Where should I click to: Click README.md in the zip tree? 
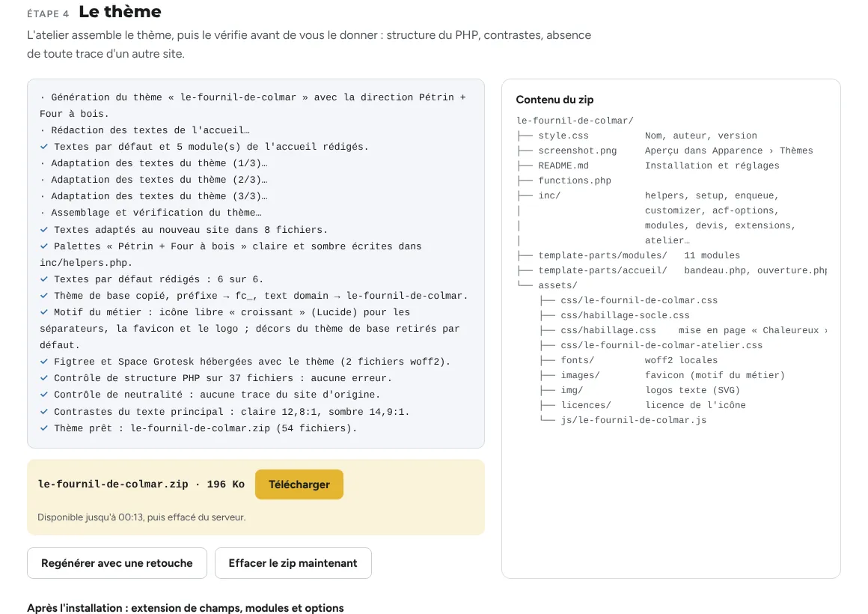click(563, 165)
